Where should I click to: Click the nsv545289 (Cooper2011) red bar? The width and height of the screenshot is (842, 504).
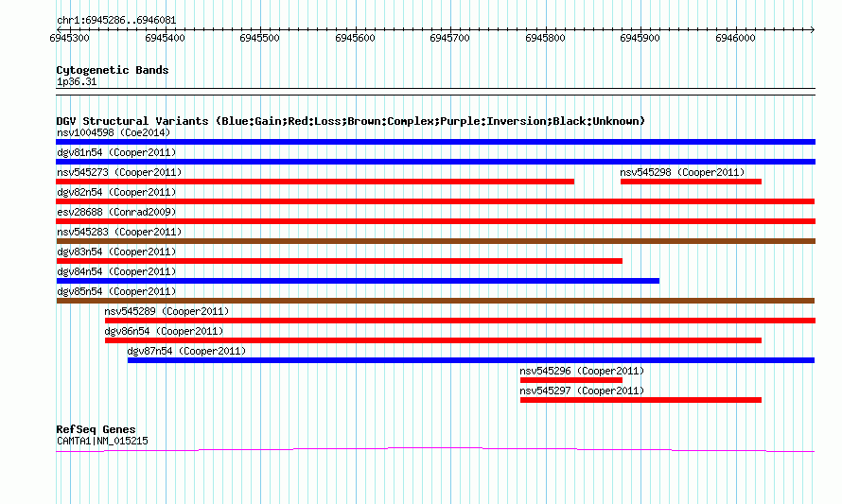pos(460,321)
